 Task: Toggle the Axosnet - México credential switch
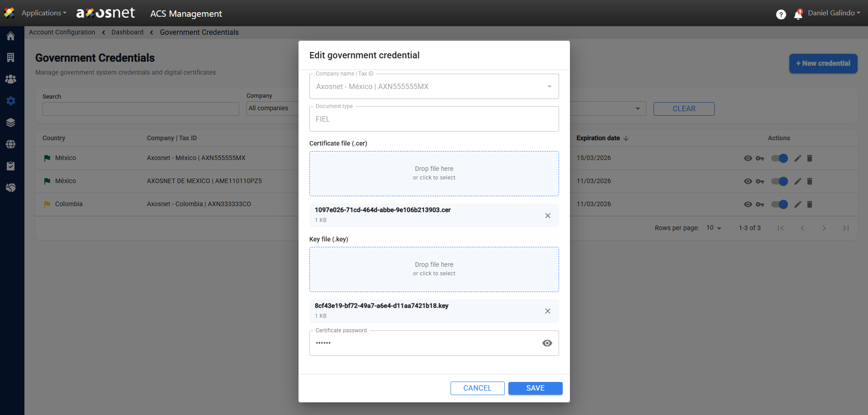click(779, 158)
